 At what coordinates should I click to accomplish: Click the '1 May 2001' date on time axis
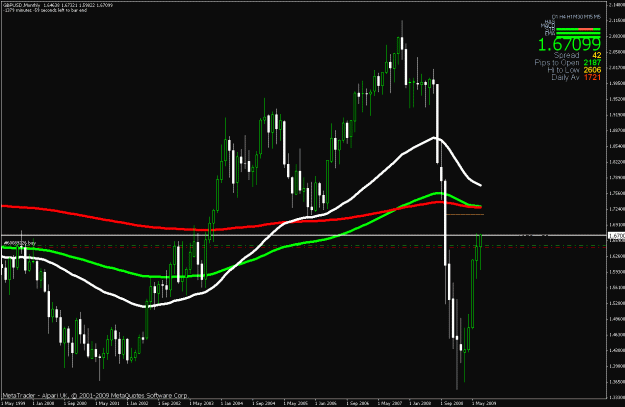coord(107,403)
